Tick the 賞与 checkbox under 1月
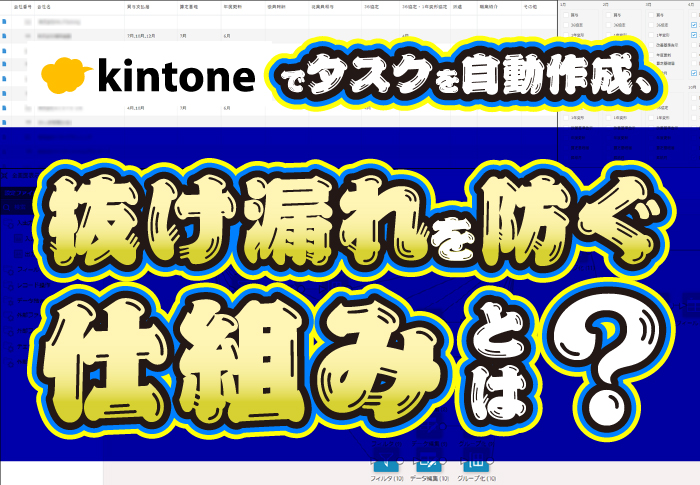 [566, 15]
